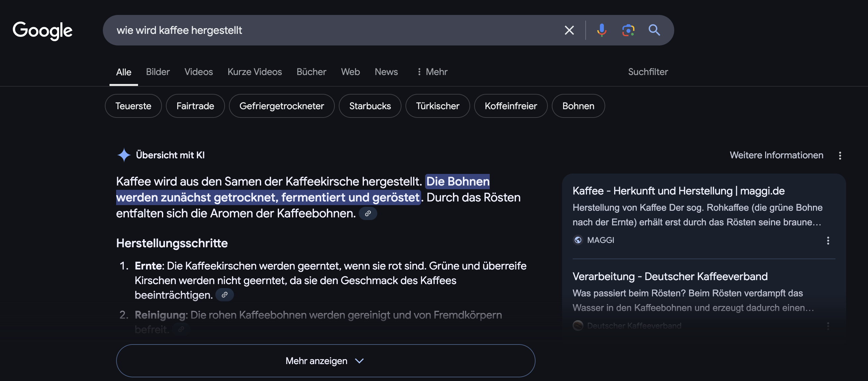The height and width of the screenshot is (381, 868).
Task: Expand overview with Mehr anzeigen
Action: click(325, 360)
